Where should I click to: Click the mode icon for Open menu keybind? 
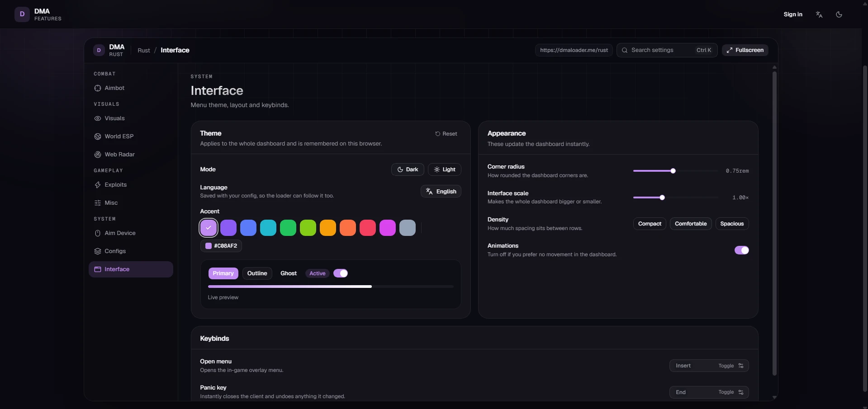(x=741, y=366)
